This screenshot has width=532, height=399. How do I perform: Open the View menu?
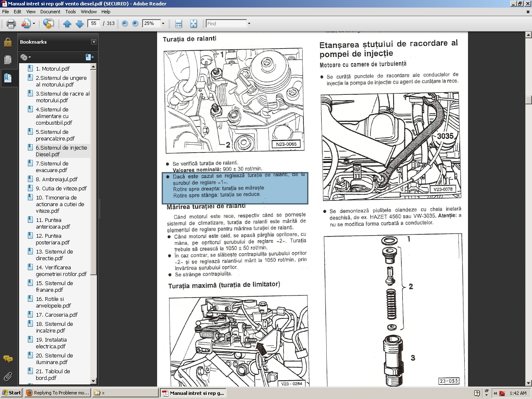(x=31, y=12)
